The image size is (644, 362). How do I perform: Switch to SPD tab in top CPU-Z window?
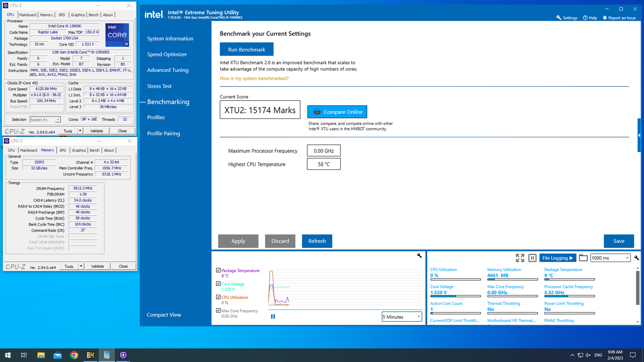point(62,15)
